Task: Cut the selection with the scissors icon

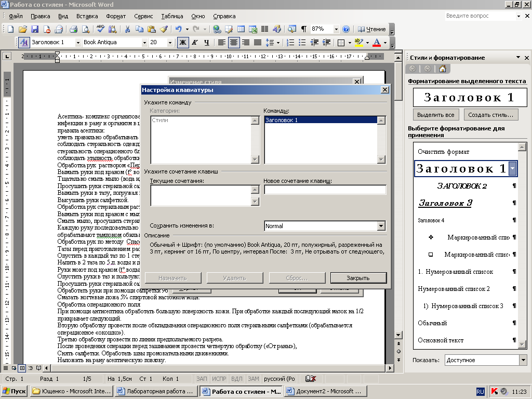Action: (x=128, y=29)
